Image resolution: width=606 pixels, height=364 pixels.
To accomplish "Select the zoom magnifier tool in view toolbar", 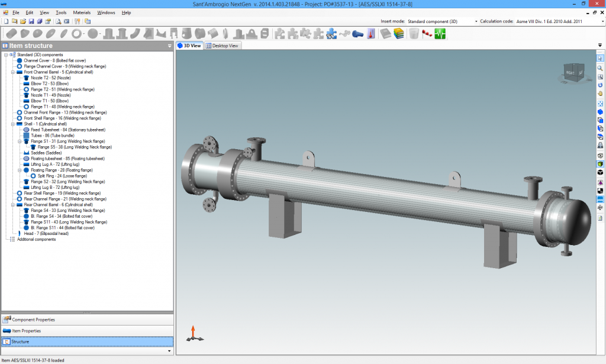I will click(x=600, y=68).
